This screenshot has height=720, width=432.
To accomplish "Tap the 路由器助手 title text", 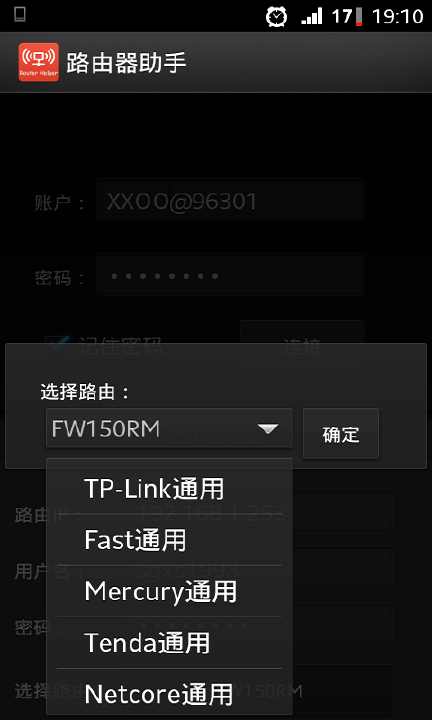I will tap(126, 63).
